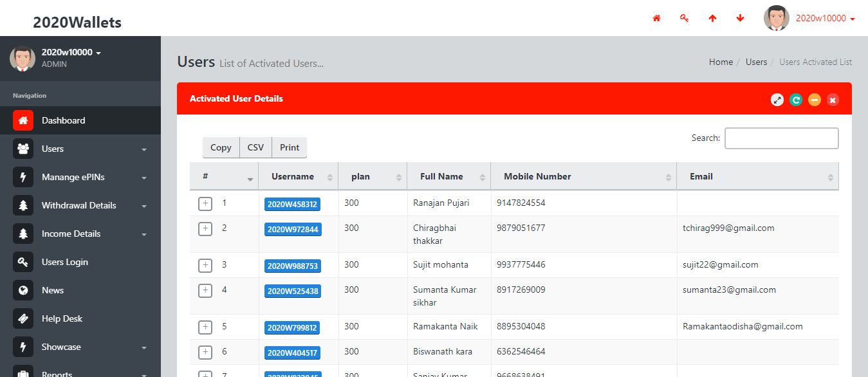Expand row 3 details for Sujit mohanta
This screenshot has width=868, height=377.
click(x=205, y=265)
